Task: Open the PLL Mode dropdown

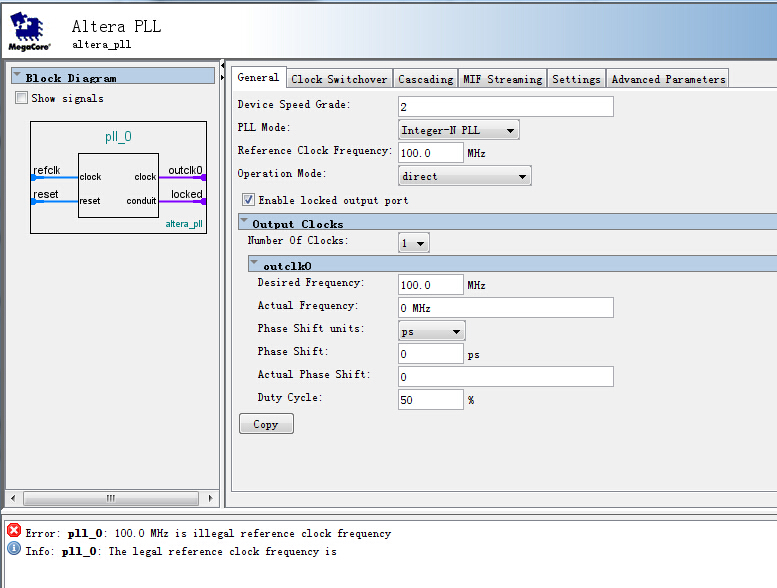Action: point(458,130)
